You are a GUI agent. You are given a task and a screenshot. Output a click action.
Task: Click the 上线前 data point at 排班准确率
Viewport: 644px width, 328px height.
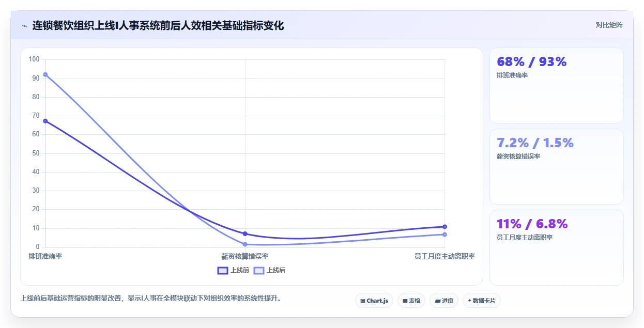(45, 121)
